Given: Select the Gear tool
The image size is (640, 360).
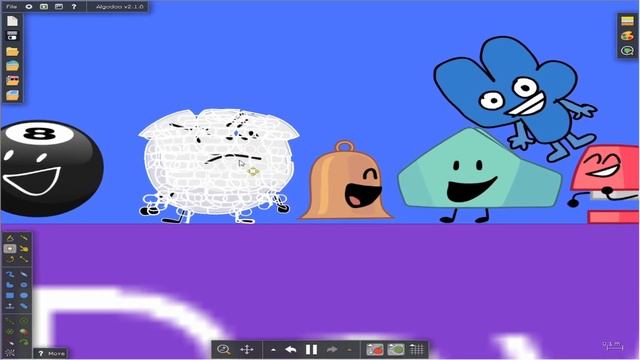Looking at the screenshot, I should point(24,285).
